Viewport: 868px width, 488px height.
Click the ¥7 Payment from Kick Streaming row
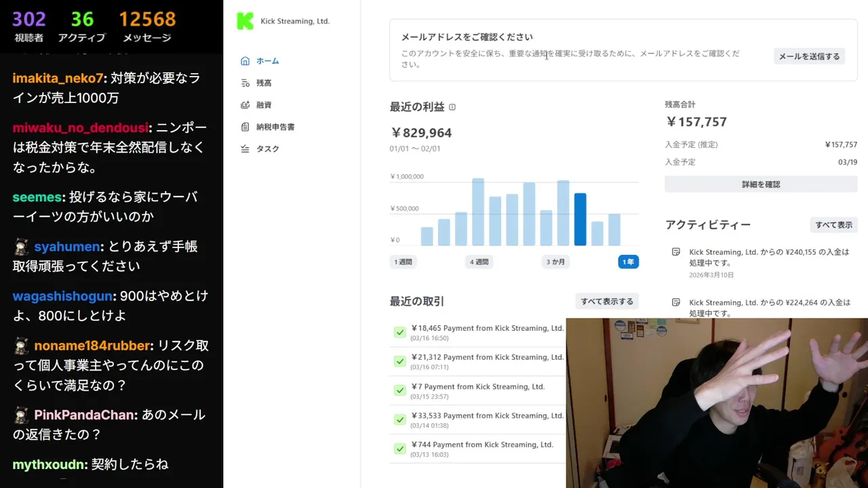tap(478, 390)
